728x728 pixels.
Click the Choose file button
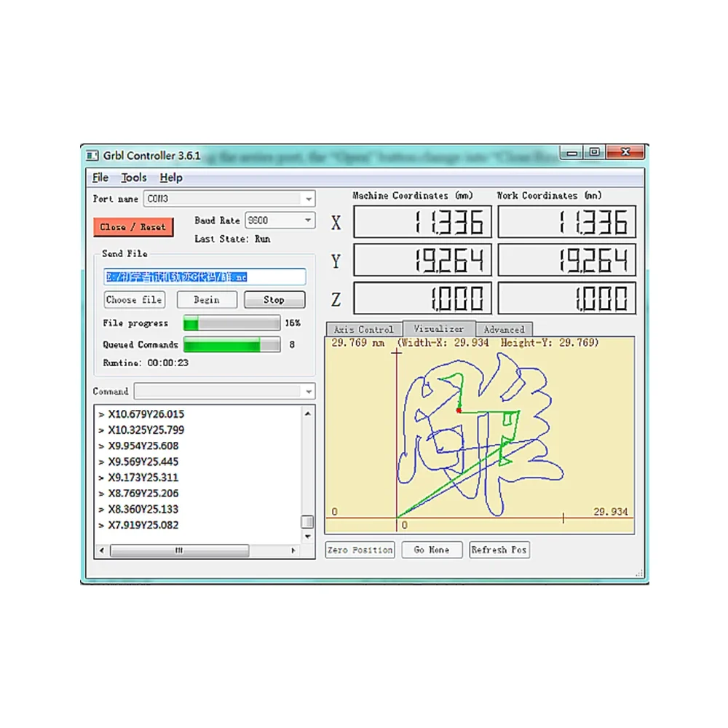coord(134,300)
